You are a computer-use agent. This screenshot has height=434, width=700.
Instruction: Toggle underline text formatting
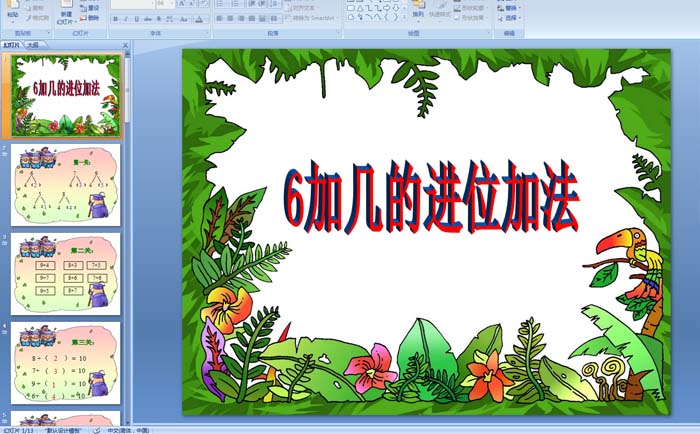tap(135, 18)
